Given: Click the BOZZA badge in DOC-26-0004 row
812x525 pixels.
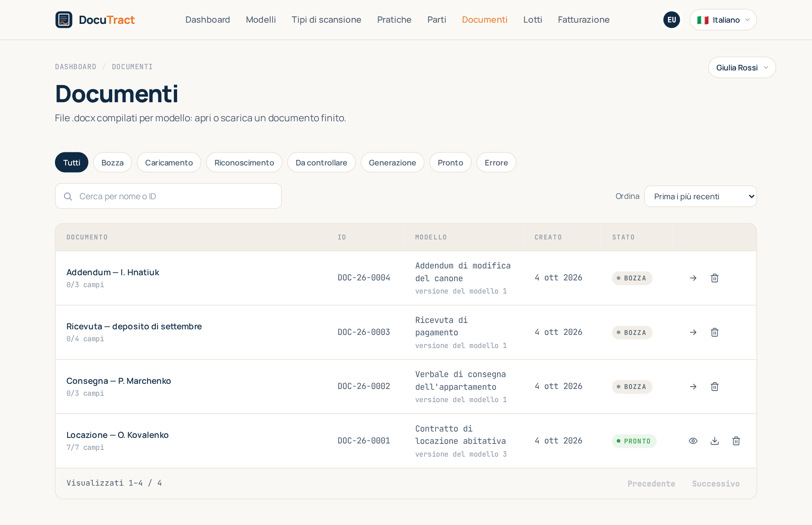Looking at the screenshot, I should (632, 278).
